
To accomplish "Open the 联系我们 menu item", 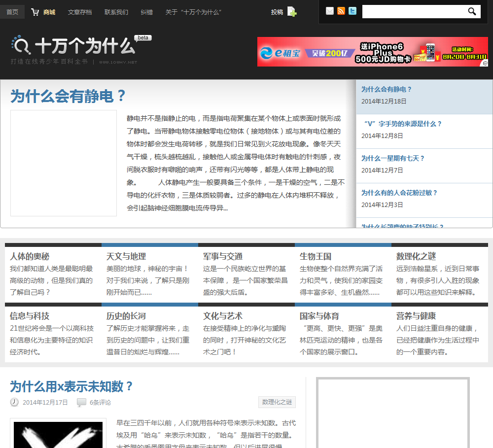I will (x=116, y=12).
